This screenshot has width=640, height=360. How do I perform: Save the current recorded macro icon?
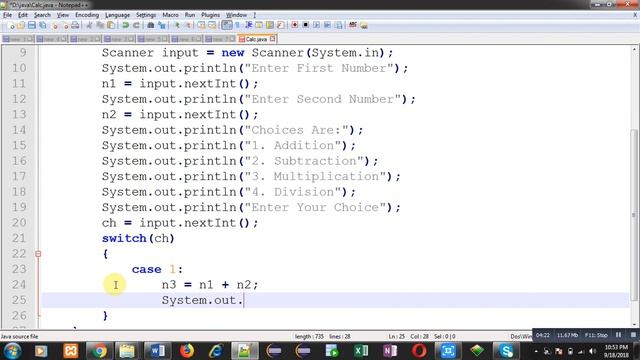click(338, 25)
